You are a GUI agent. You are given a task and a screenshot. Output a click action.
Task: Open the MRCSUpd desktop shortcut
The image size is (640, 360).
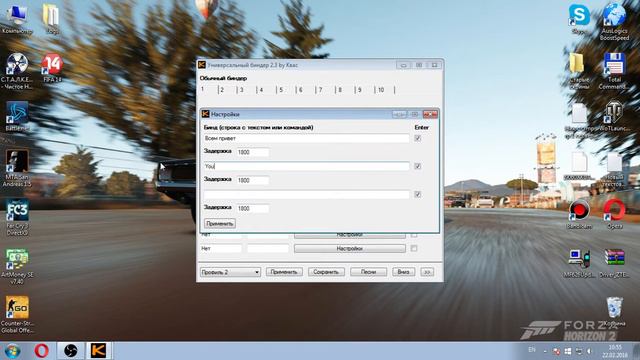(x=579, y=263)
